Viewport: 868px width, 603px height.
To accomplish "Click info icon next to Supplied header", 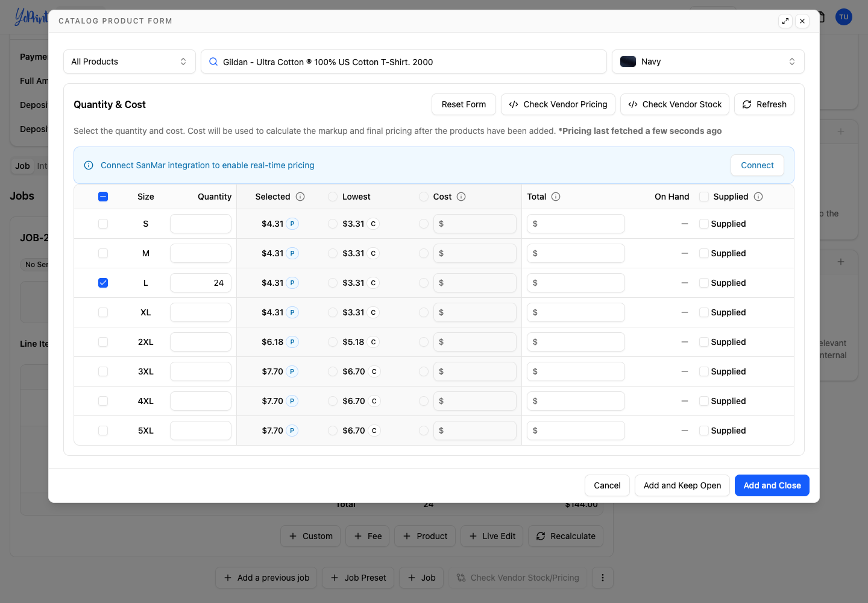I will click(758, 197).
